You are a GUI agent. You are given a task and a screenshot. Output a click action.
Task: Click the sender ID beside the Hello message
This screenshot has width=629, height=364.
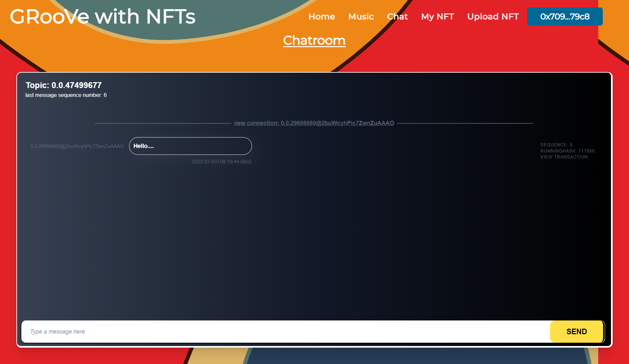click(77, 146)
